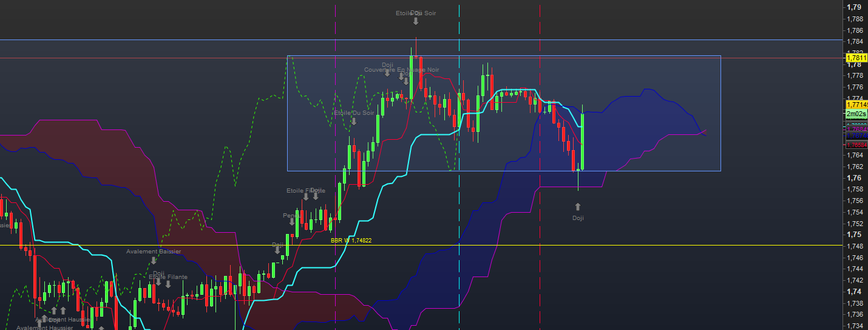Click the BBR W 1,74822 level label
868x330 pixels.
[x=351, y=241]
